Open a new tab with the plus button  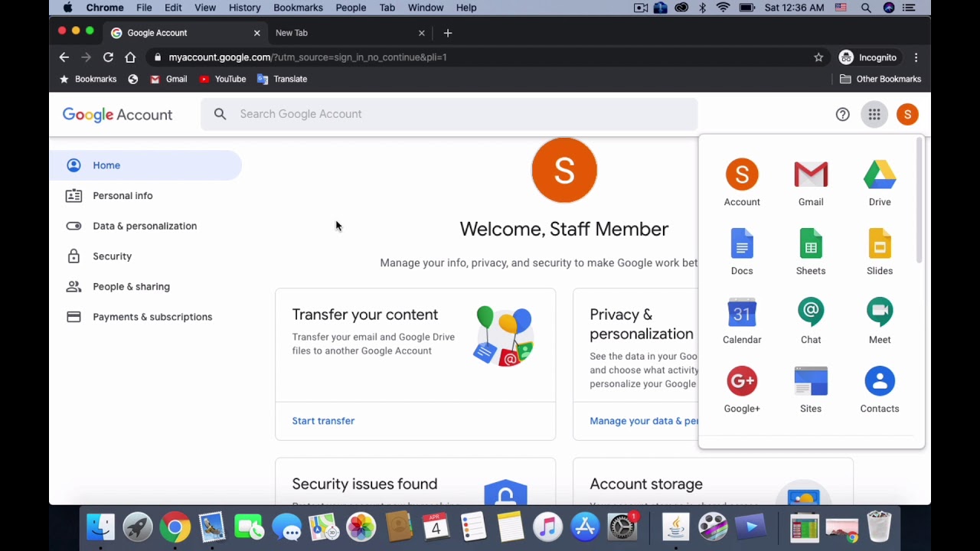448,33
